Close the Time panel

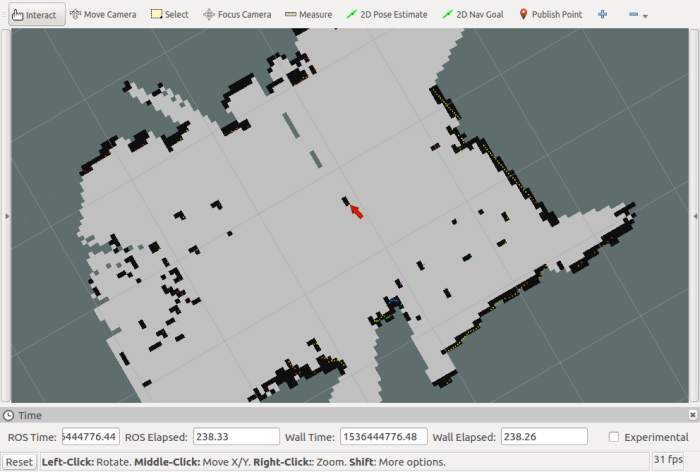click(x=692, y=414)
